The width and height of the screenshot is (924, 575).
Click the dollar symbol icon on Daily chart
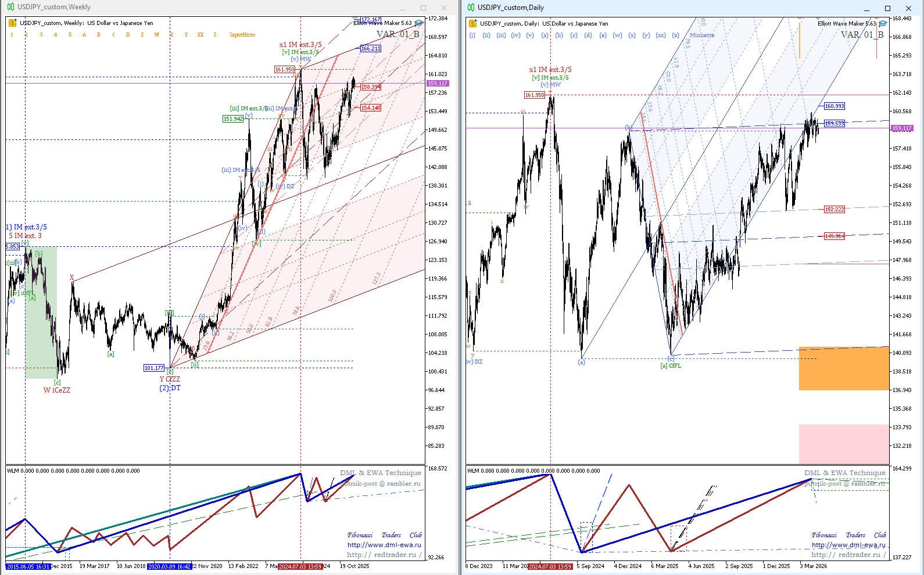coord(472,24)
